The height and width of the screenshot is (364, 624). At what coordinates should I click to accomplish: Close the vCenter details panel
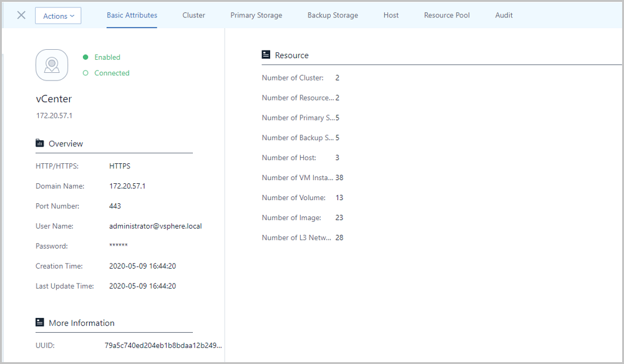tap(21, 15)
